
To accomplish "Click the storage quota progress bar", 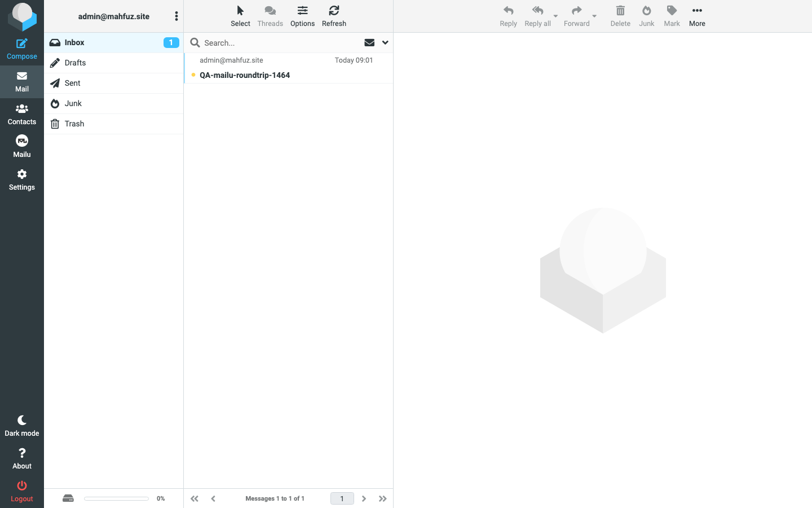I will [116, 498].
